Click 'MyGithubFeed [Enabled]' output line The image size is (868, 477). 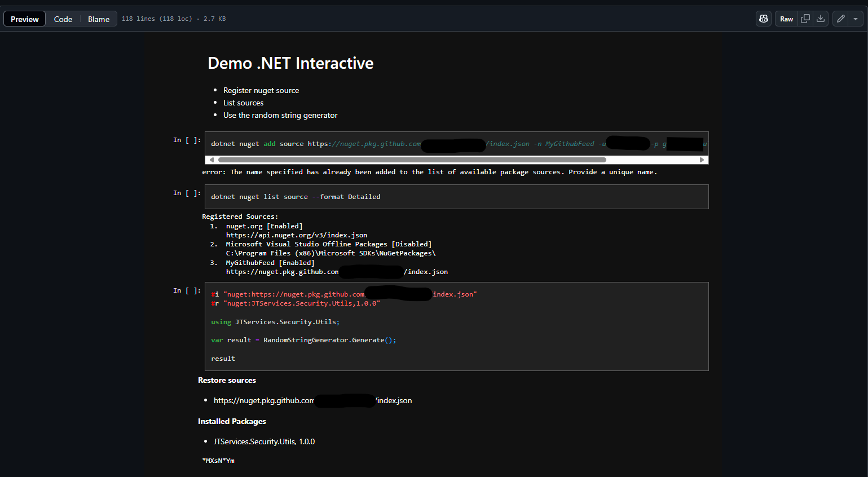click(270, 263)
